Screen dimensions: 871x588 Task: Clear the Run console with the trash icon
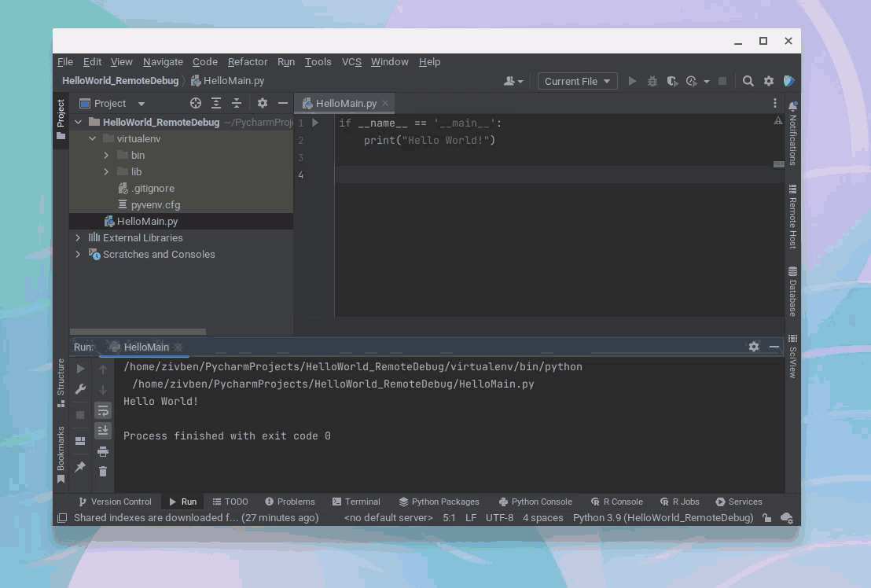[x=103, y=471]
